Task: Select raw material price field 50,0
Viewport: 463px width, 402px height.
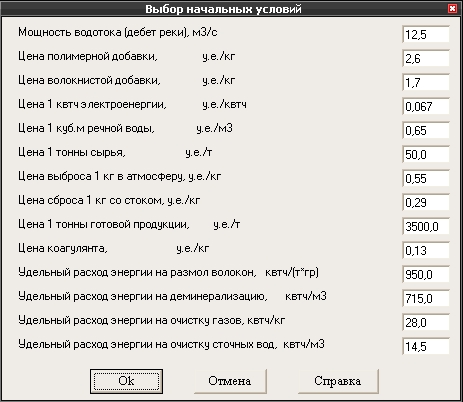Action: [426, 154]
